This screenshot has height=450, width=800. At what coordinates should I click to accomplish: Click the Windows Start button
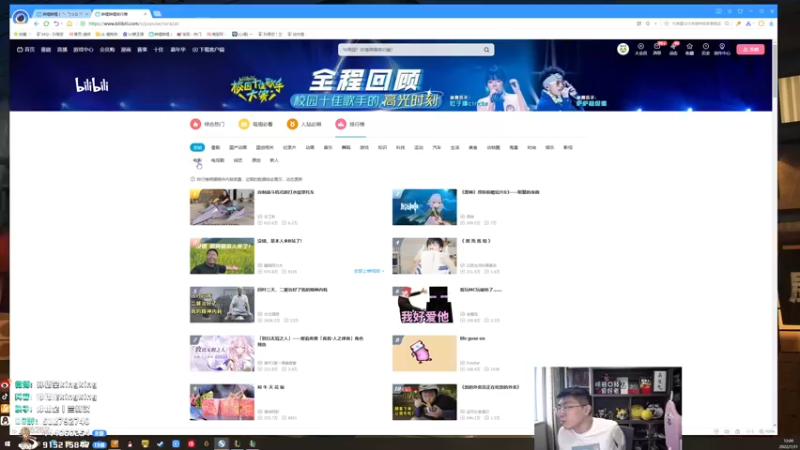7,444
